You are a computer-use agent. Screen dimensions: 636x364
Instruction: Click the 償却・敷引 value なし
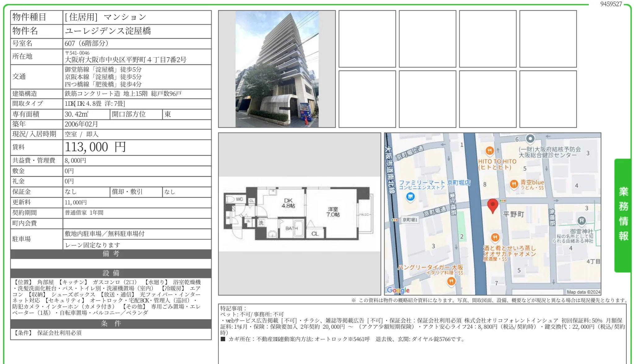click(x=170, y=192)
